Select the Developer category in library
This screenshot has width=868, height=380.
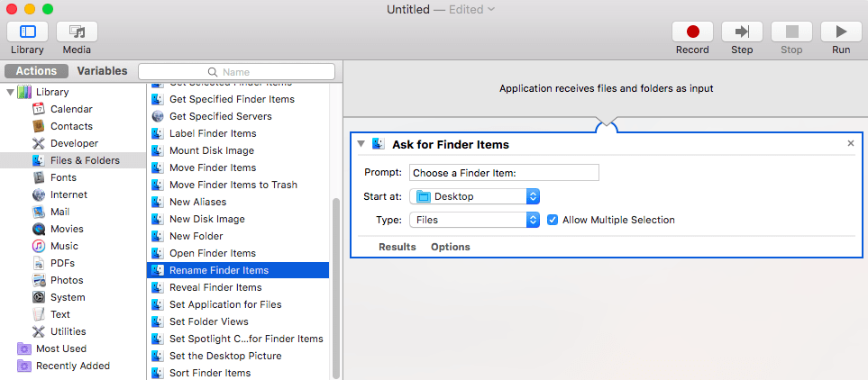(x=74, y=143)
